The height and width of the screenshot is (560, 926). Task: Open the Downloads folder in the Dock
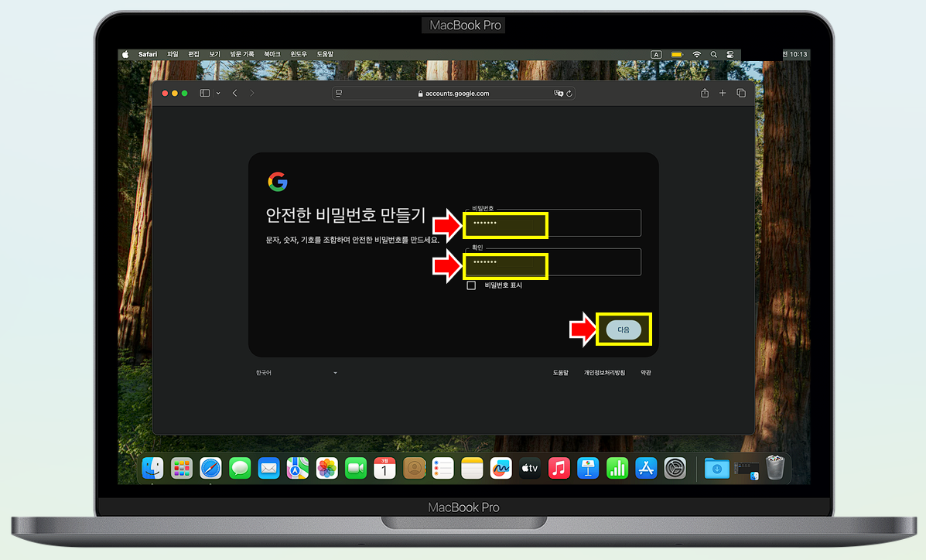point(717,469)
